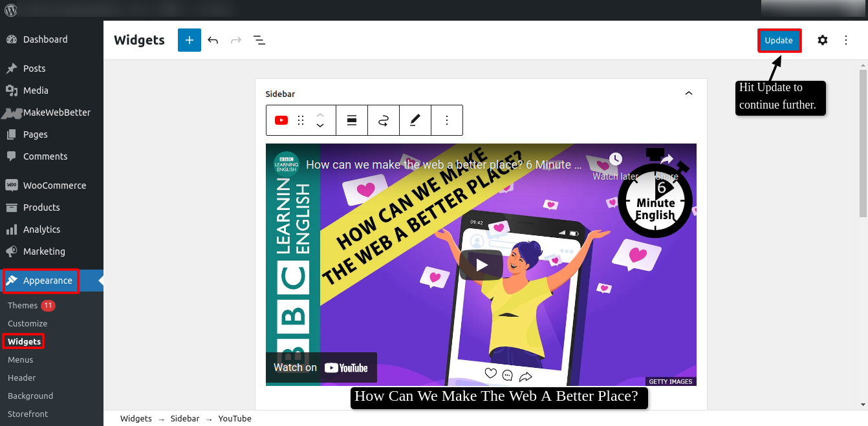Open the document List View icon
The height and width of the screenshot is (426, 868).
click(259, 39)
